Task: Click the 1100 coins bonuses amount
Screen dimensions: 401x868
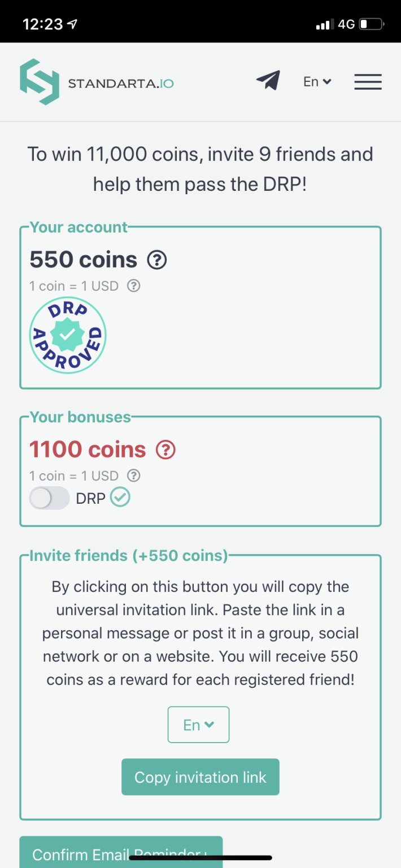Action: 88,450
